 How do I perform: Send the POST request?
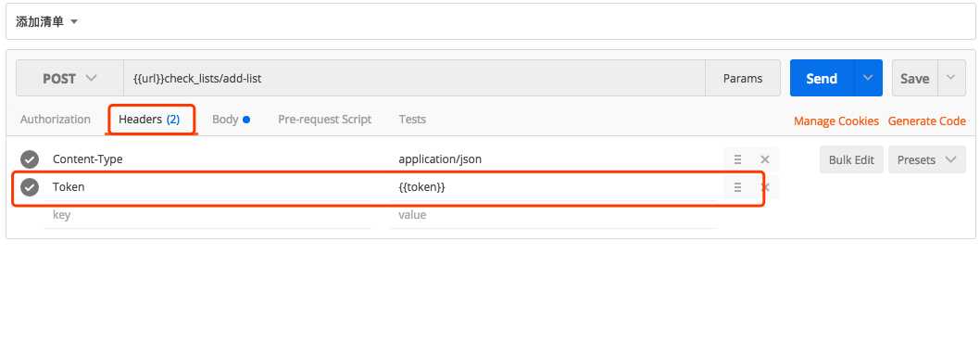(x=822, y=78)
